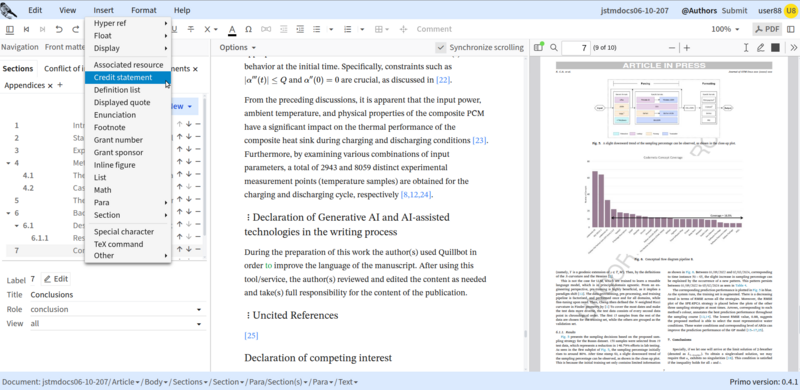Insert a numbered list
The width and height of the screenshot is (800, 390).
pos(348,30)
